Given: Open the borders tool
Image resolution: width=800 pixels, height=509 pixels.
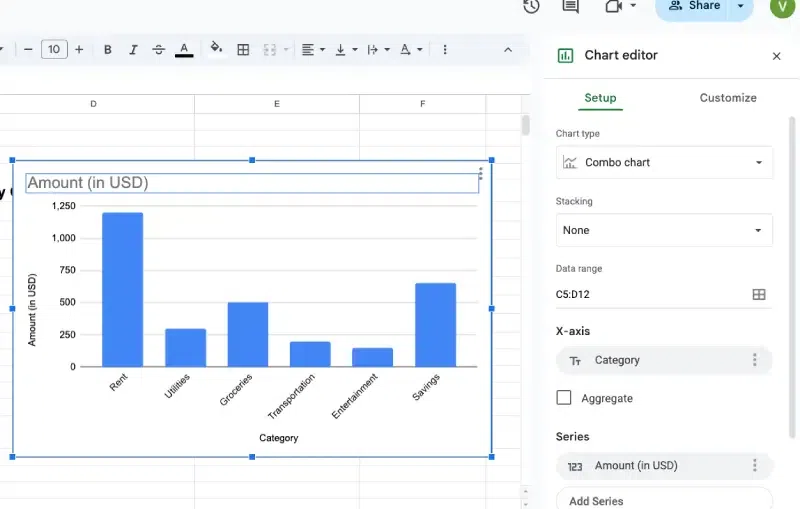Looking at the screenshot, I should coord(243,49).
